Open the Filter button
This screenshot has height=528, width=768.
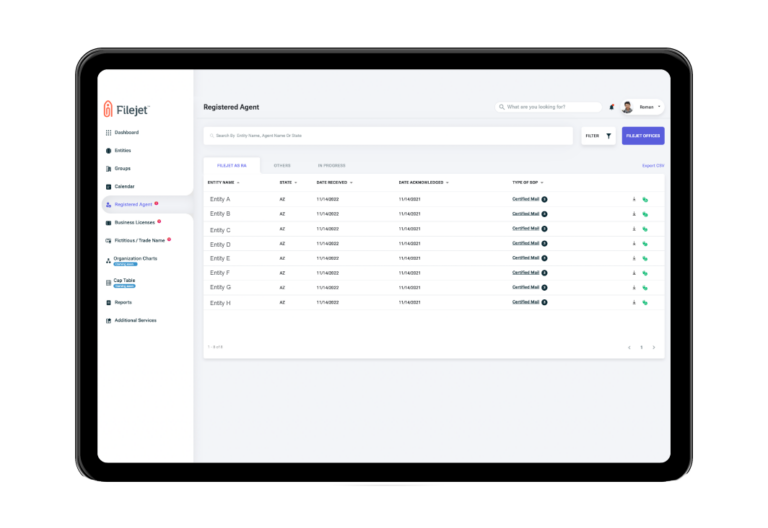click(598, 136)
